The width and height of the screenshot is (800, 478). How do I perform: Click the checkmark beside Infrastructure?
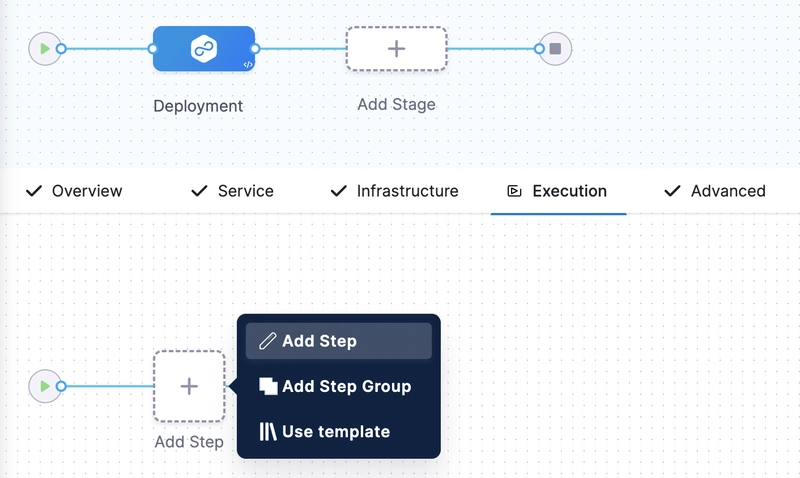click(x=339, y=191)
